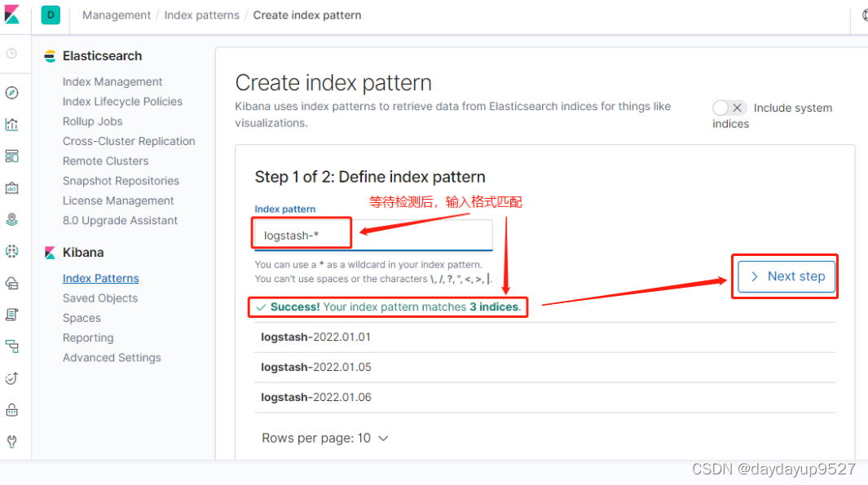Click the Index pattern field label

tap(285, 209)
